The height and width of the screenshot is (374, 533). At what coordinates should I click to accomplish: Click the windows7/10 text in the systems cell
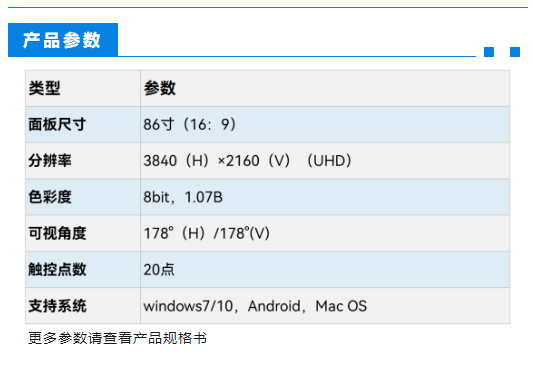click(188, 306)
